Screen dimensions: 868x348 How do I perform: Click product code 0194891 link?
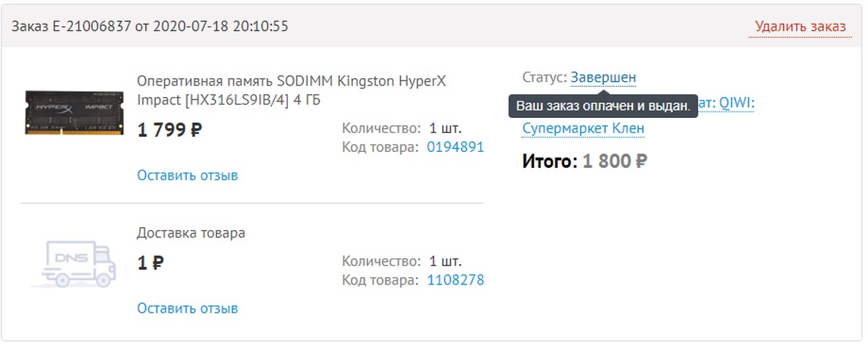tap(455, 147)
